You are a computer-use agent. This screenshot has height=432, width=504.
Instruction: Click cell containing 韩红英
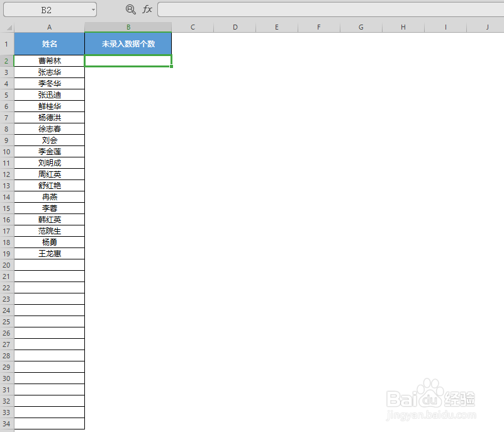click(x=49, y=220)
